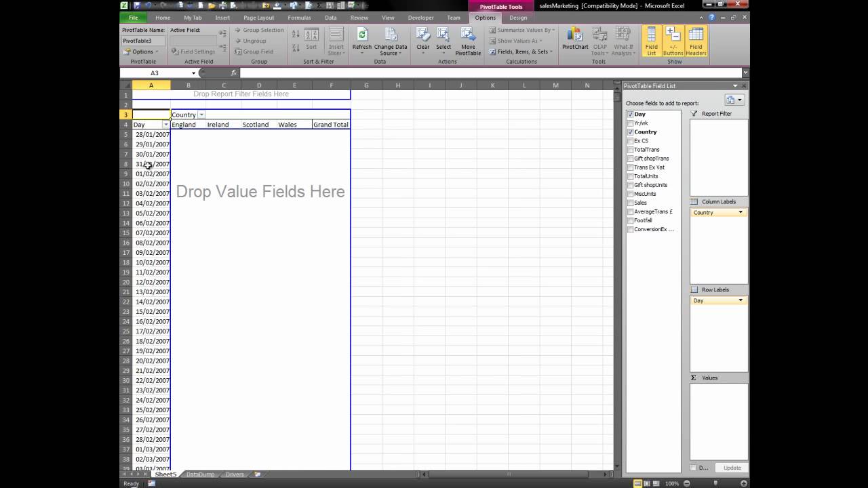This screenshot has height=488, width=868.
Task: Open the File tab
Action: pyautogui.click(x=133, y=18)
